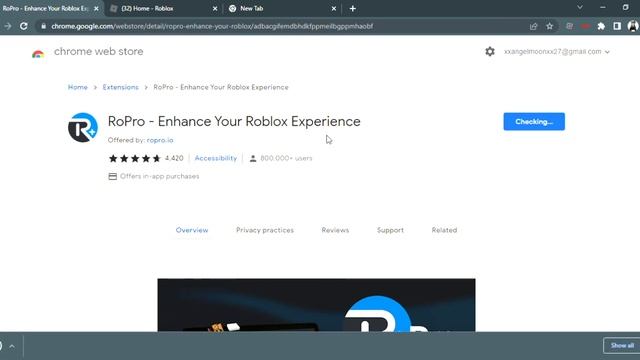The image size is (640, 360).
Task: Open the Extensions puzzle piece icon
Action: pyautogui.click(x=601, y=26)
